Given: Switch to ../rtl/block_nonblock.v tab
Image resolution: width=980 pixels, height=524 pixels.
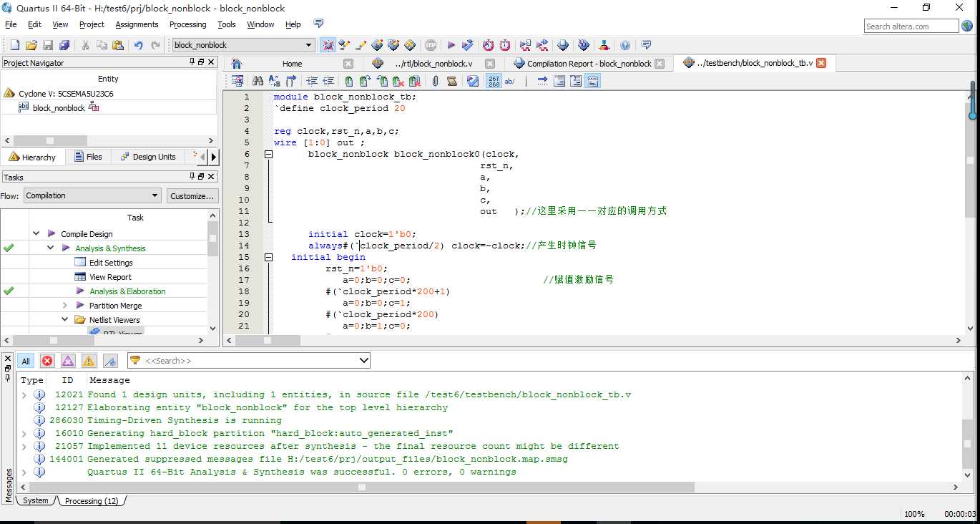Looking at the screenshot, I should [433, 64].
